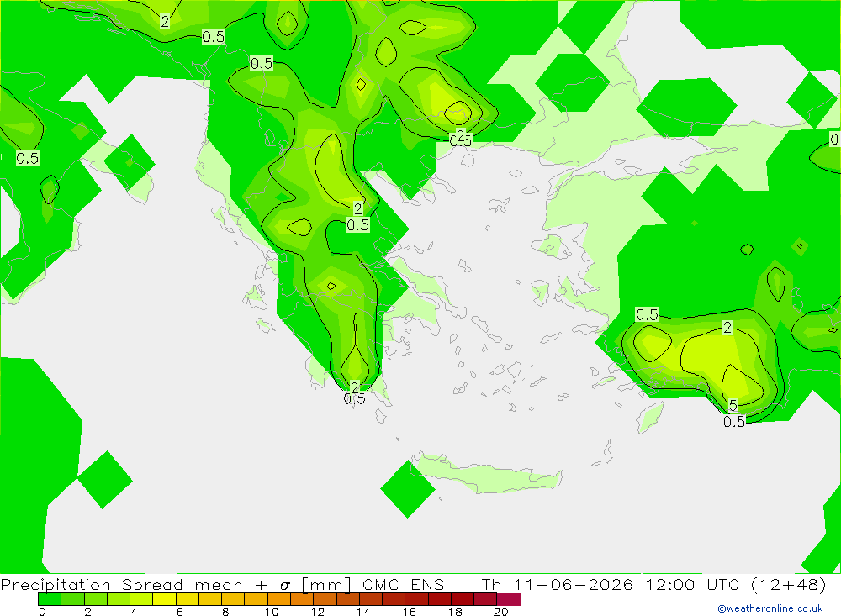Click the 4–5 mm yellow-green legend swatch
The height and width of the screenshot is (616, 841).
click(141, 599)
